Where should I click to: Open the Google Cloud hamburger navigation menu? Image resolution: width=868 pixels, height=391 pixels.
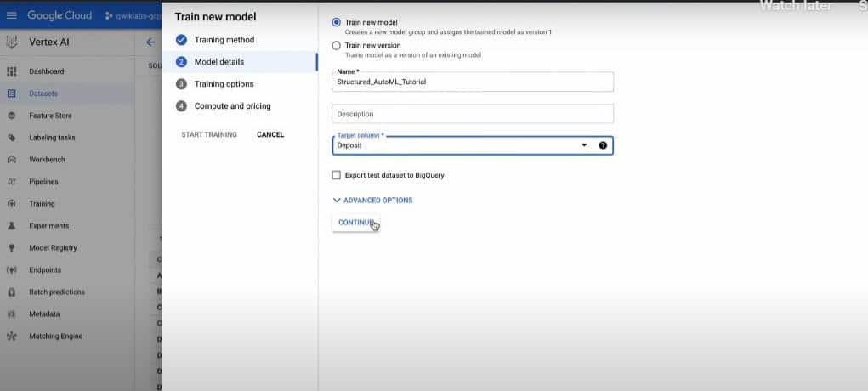click(12, 16)
